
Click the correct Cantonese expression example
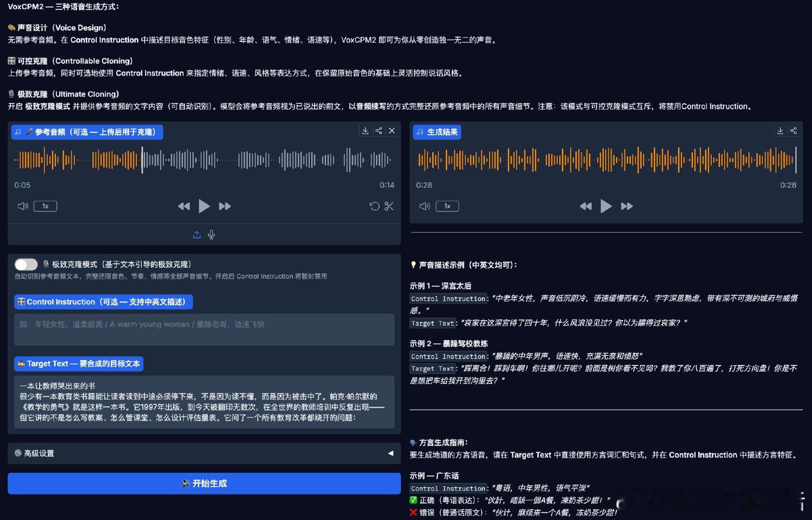point(510,500)
